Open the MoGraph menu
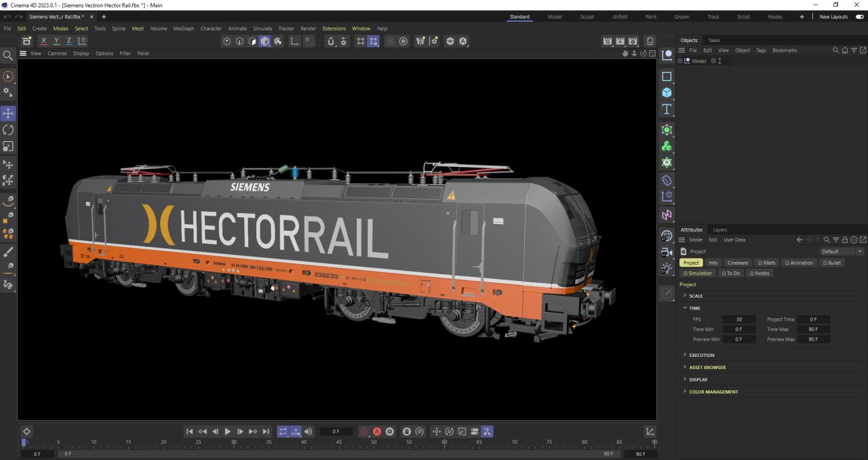Viewport: 868px width, 460px height. pos(183,28)
